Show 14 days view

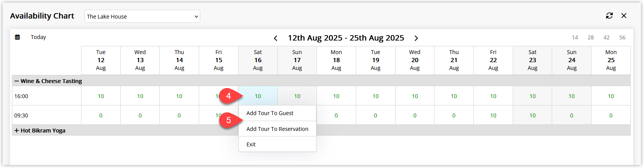[575, 37]
